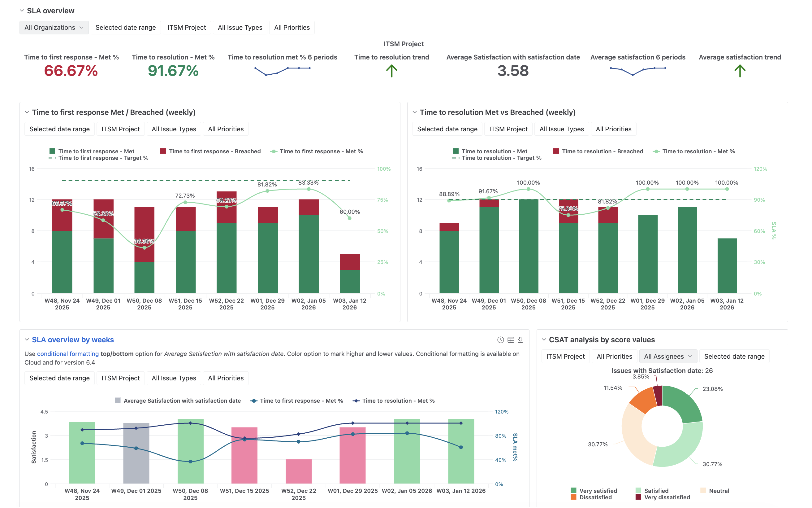Click the 36.36% data point label
The width and height of the screenshot is (812, 508).
[144, 241]
